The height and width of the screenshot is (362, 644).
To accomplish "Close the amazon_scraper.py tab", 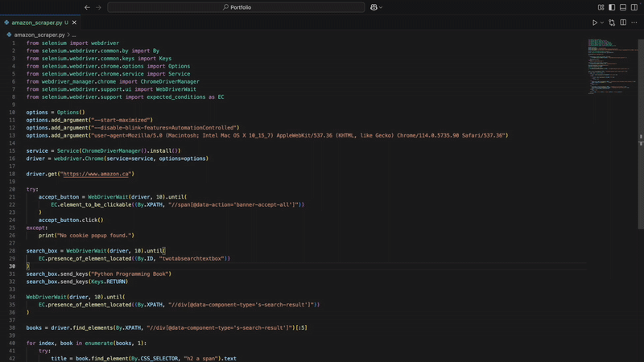I will pos(74,23).
